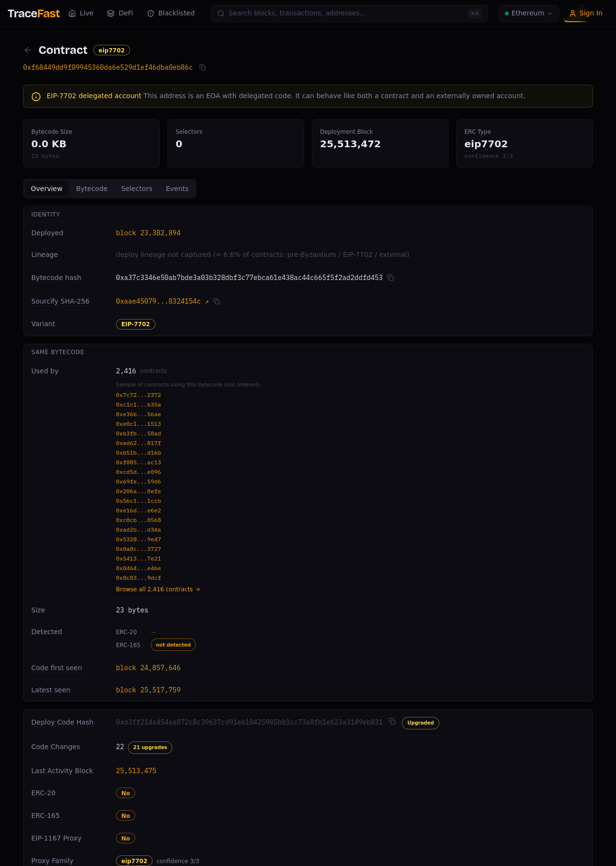Open contract 0xad2b...d34a
The width and height of the screenshot is (616, 866).
pyautogui.click(x=139, y=530)
